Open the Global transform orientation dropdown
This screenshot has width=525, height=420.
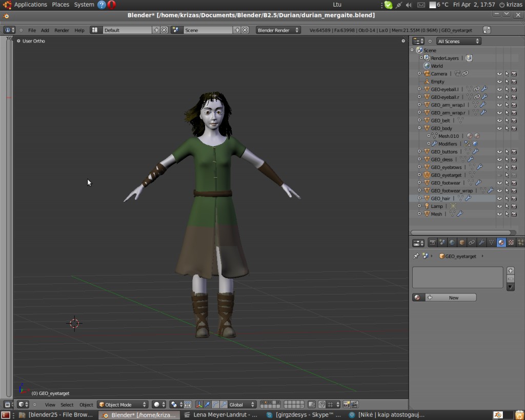pyautogui.click(x=241, y=404)
